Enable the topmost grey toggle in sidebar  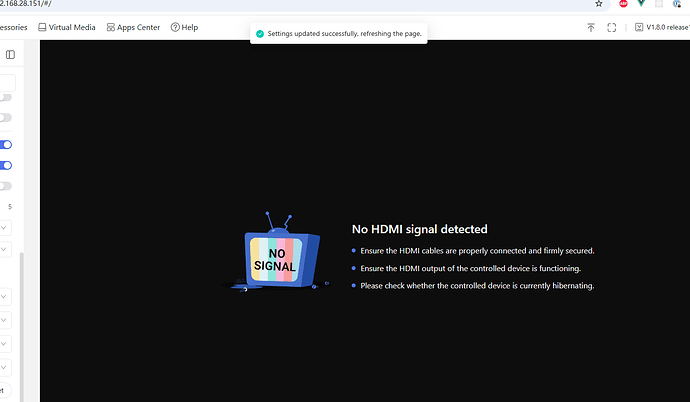pyautogui.click(x=6, y=97)
